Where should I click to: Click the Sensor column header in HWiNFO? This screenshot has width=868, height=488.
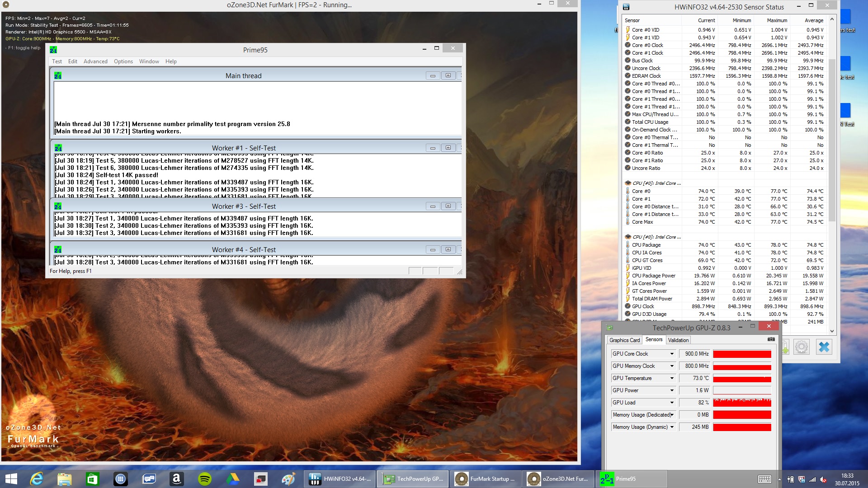tap(651, 20)
